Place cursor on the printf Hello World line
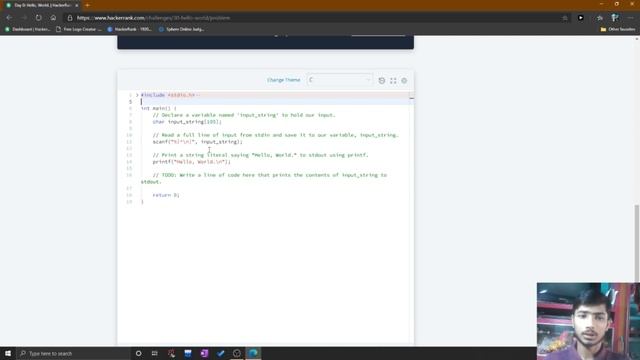The width and height of the screenshot is (640, 360). 191,162
